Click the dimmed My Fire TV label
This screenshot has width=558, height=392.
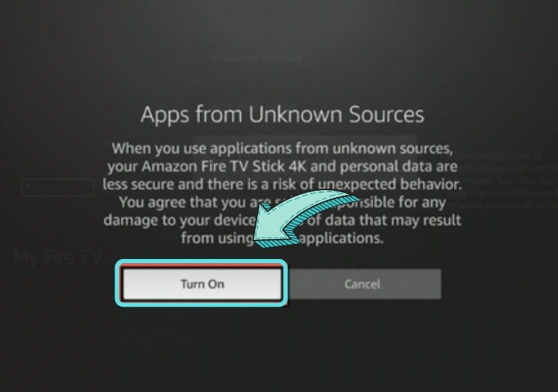tap(58, 256)
